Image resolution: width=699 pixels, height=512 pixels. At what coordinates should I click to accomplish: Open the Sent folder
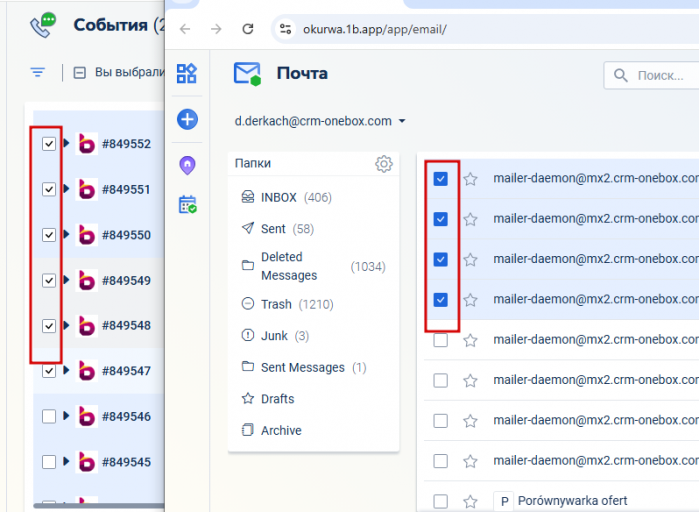[313, 229]
